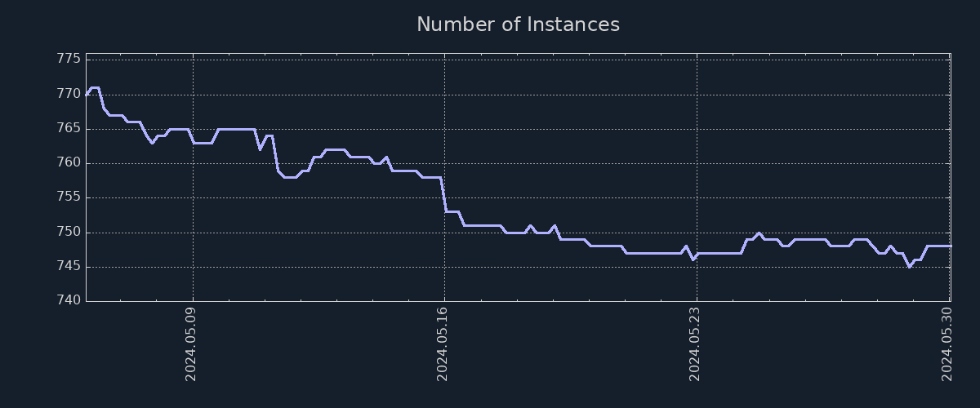Click the 745 y-axis label

(69, 267)
